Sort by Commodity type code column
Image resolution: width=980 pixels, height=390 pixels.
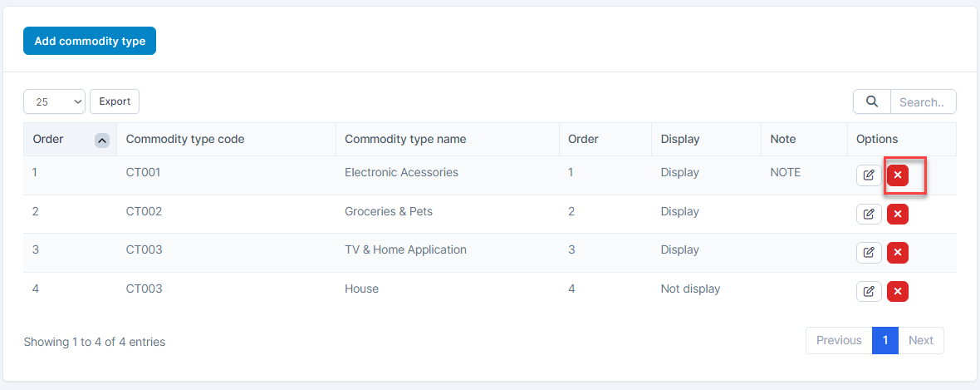[185, 140]
